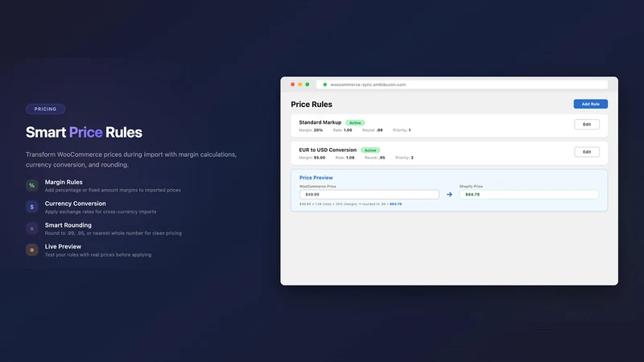
Task: Click the Price Preview heading
Action: click(x=316, y=178)
